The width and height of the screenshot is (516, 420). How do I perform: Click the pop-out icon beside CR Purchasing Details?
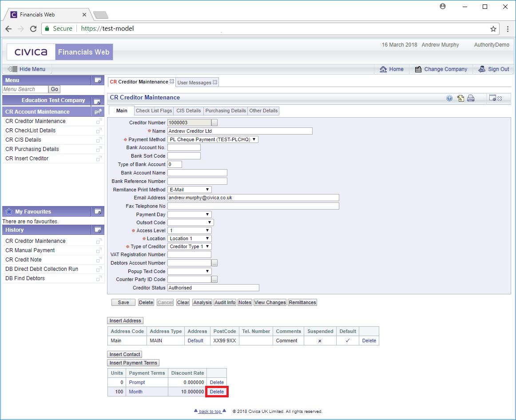[99, 149]
